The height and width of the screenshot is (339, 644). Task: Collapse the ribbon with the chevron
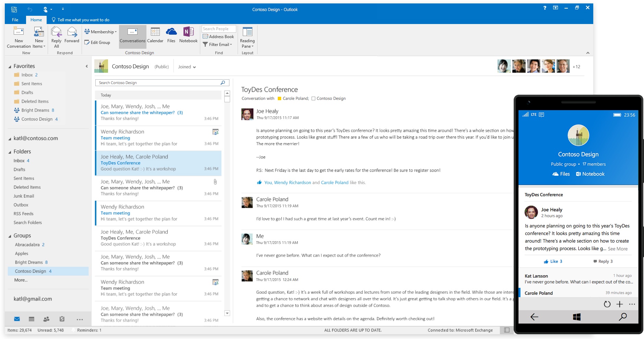[x=588, y=53]
